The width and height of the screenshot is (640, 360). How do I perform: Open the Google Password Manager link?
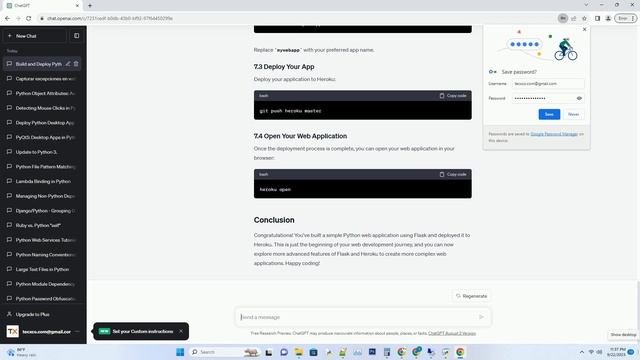554,134
